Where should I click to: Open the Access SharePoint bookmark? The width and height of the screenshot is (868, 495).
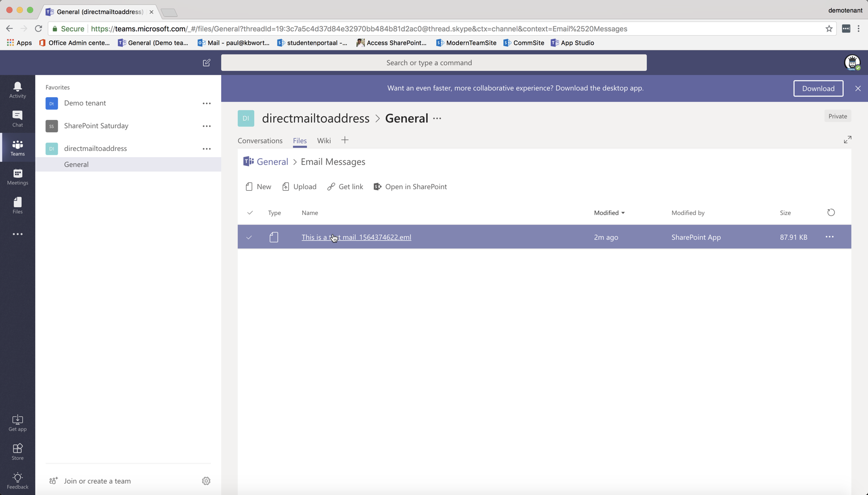[x=392, y=43]
